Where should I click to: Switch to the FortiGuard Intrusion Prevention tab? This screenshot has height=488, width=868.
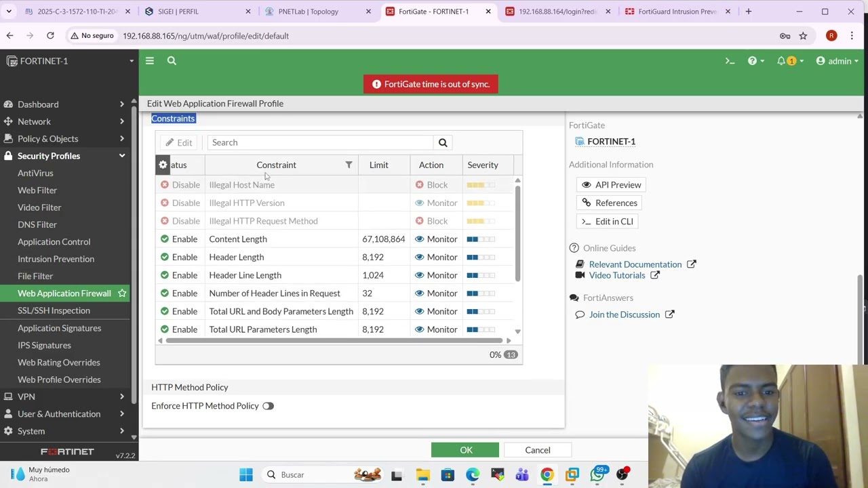(x=677, y=12)
